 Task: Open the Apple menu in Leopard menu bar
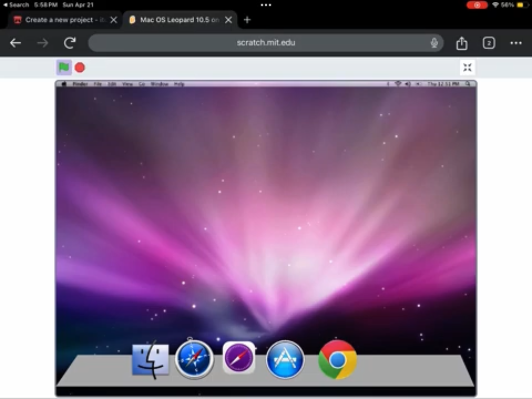[64, 84]
